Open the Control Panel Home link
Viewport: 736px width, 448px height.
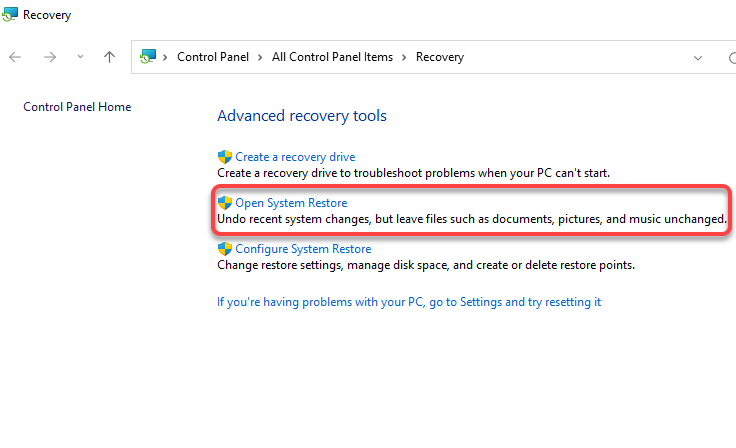77,107
